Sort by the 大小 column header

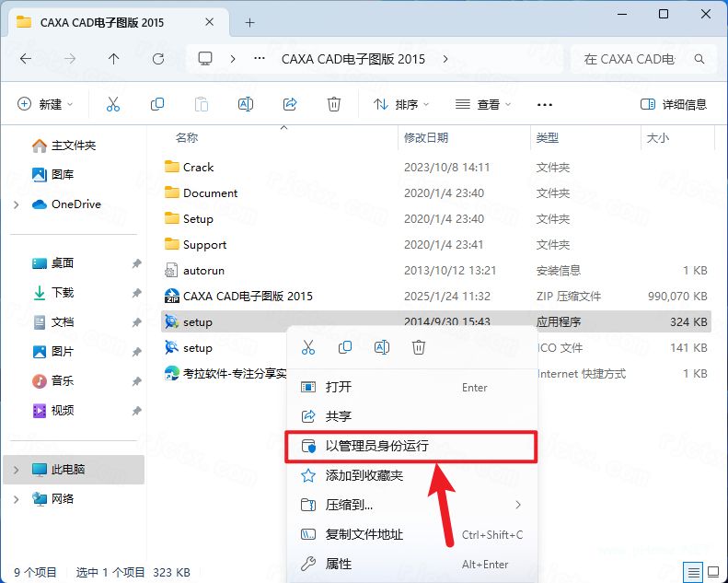coord(657,137)
